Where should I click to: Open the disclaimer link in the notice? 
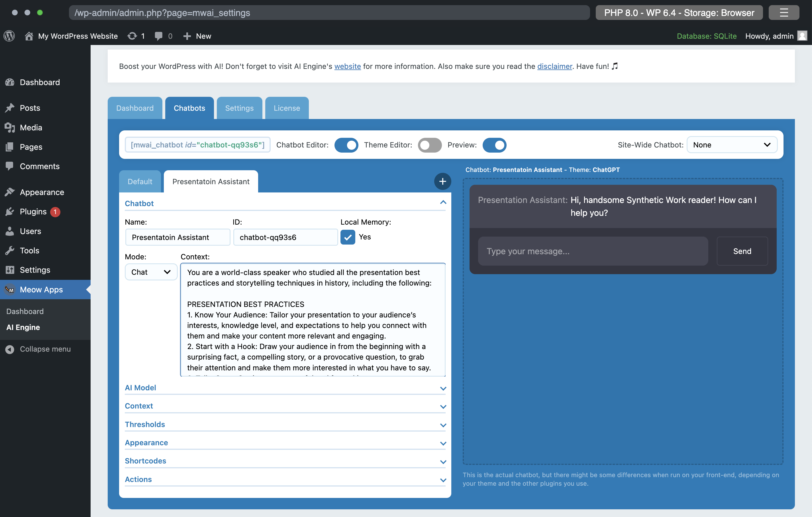click(555, 66)
